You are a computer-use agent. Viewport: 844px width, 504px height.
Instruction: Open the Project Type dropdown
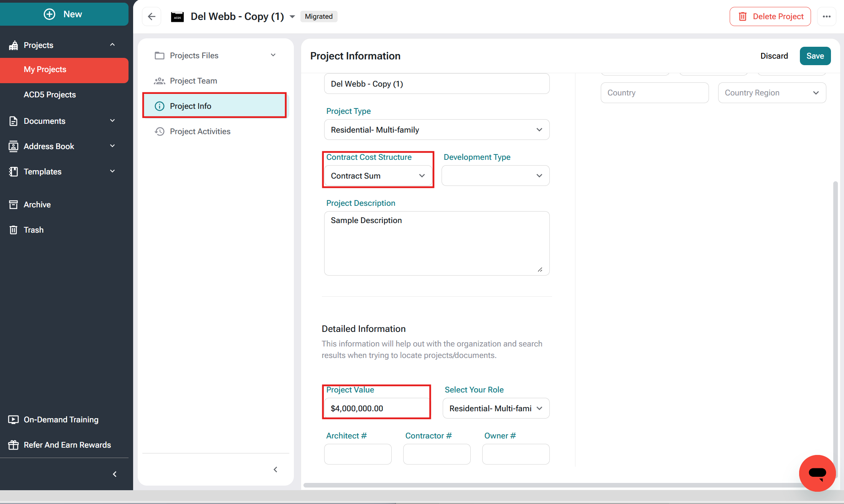coord(437,130)
